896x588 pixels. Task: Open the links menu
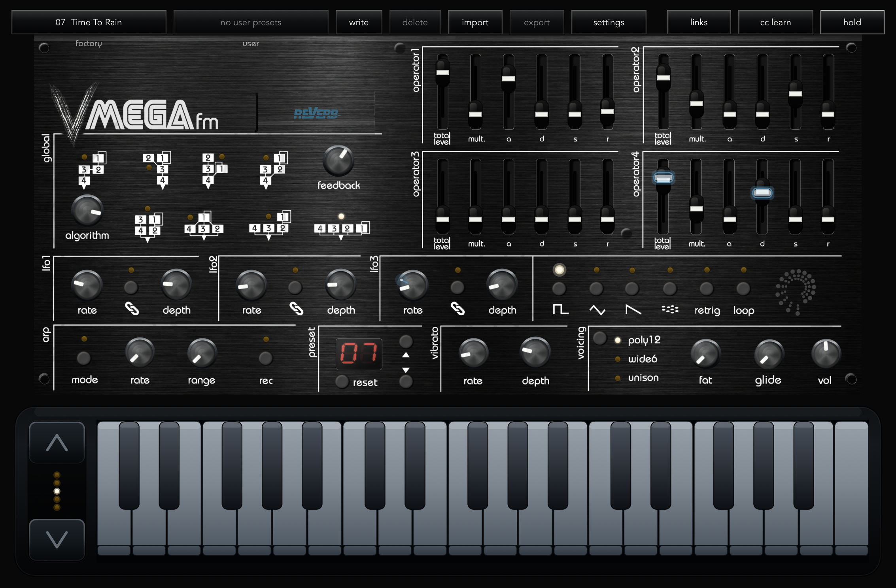699,22
